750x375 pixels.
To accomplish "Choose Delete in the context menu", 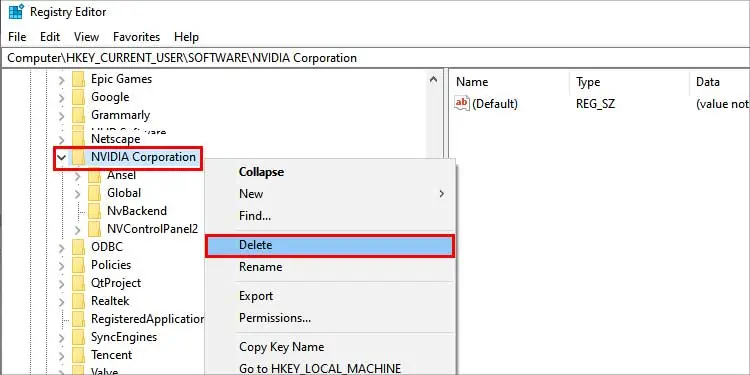I will pyautogui.click(x=330, y=245).
